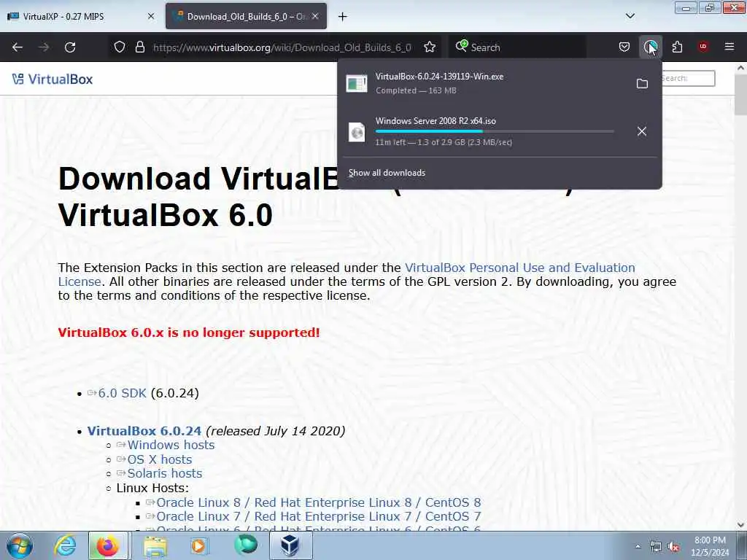
Task: Click the Firefox taskbar button
Action: [108, 545]
